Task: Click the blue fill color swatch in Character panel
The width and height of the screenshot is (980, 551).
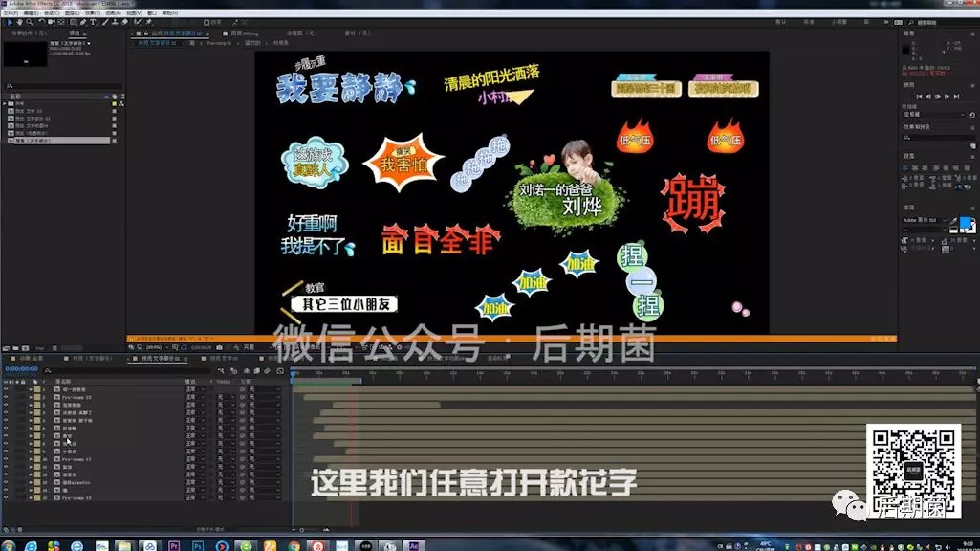Action: point(965,223)
